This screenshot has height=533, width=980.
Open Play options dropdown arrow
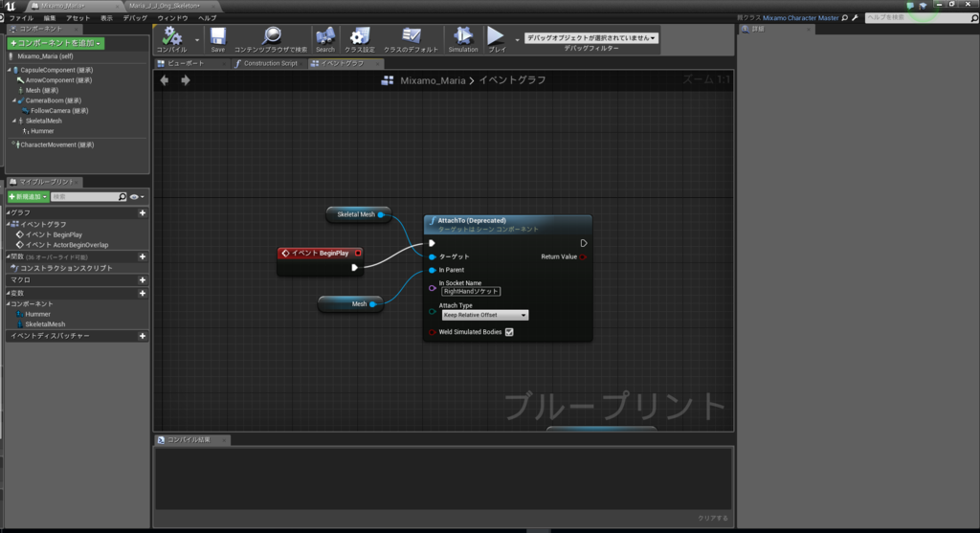[517, 39]
